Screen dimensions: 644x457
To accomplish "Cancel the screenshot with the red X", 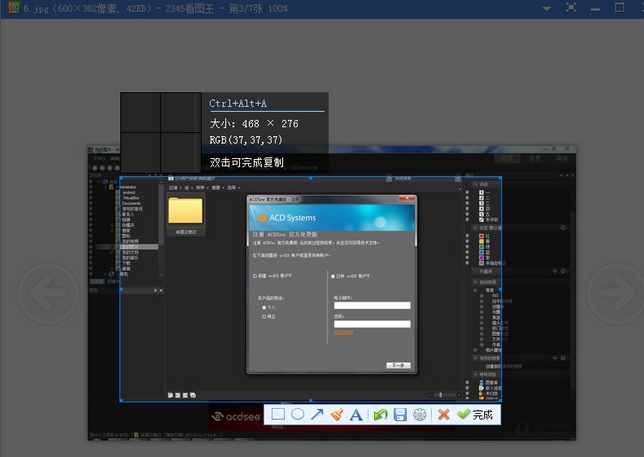I will 443,415.
